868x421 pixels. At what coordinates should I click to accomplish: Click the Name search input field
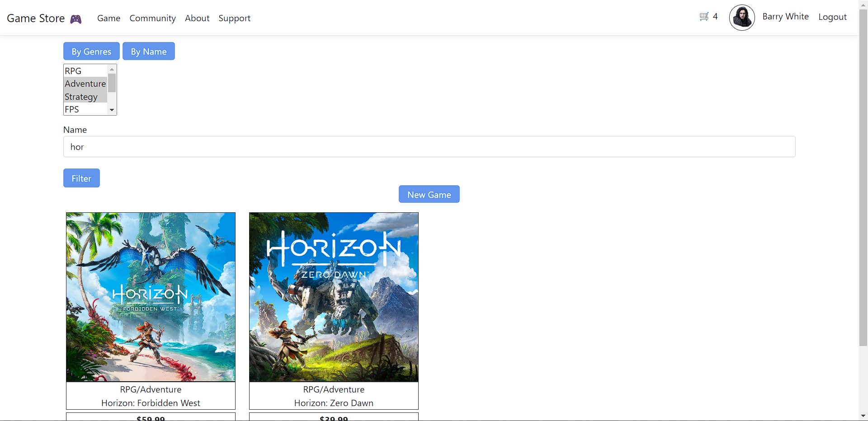[x=429, y=147]
